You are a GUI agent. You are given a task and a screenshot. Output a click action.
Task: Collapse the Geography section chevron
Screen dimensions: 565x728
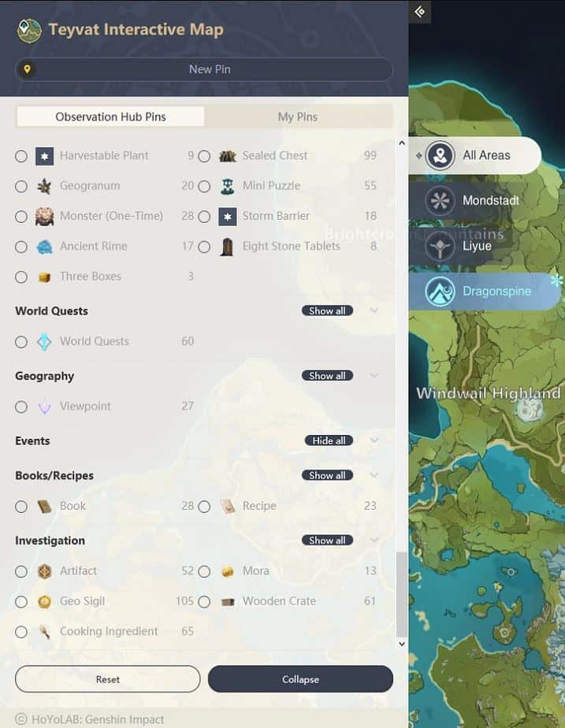(374, 376)
